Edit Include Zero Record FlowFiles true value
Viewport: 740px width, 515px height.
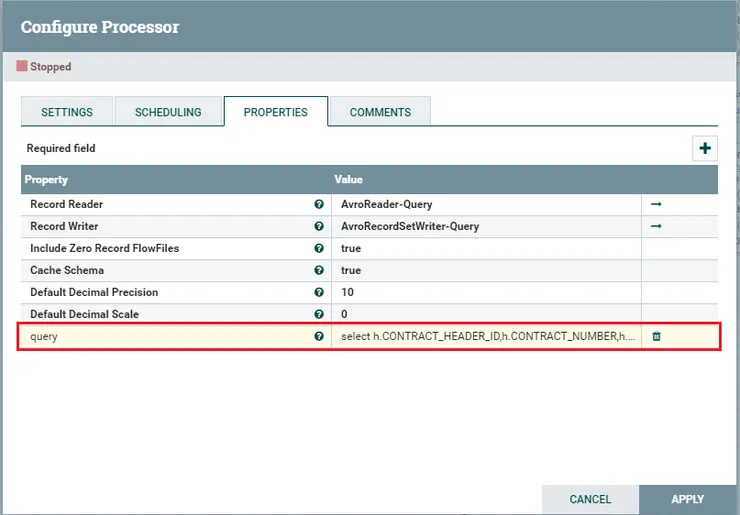pyautogui.click(x=486, y=248)
